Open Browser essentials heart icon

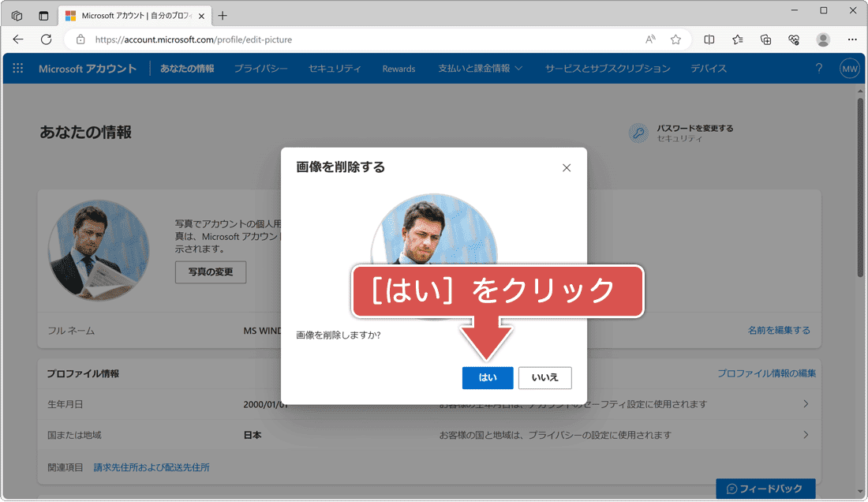[794, 38]
